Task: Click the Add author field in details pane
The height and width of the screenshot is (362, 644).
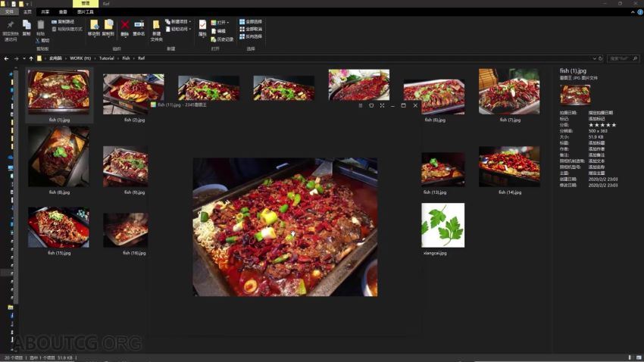Action: [597, 149]
